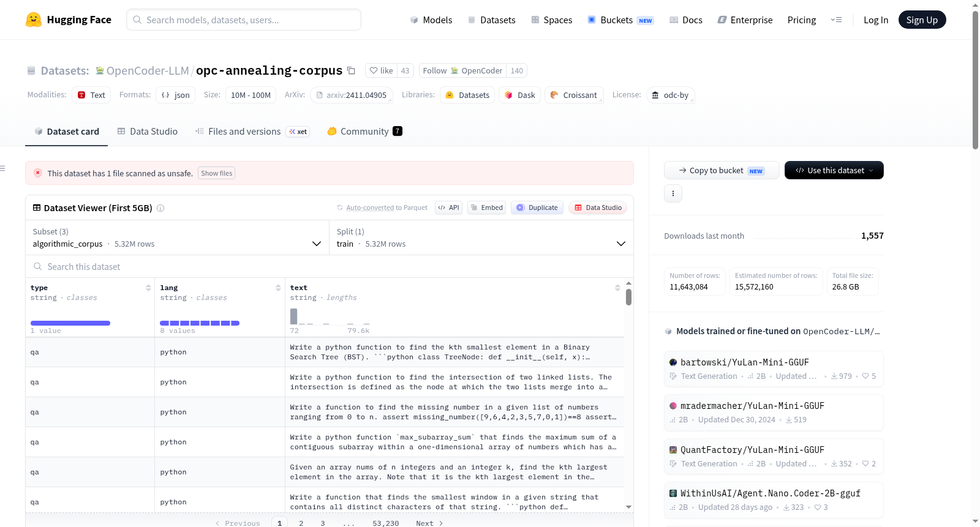Screen dimensions: 980x527
Task: Open the WithinUsAI/Agent.Nano.Coder-2B-gguf model card
Action: (x=774, y=500)
